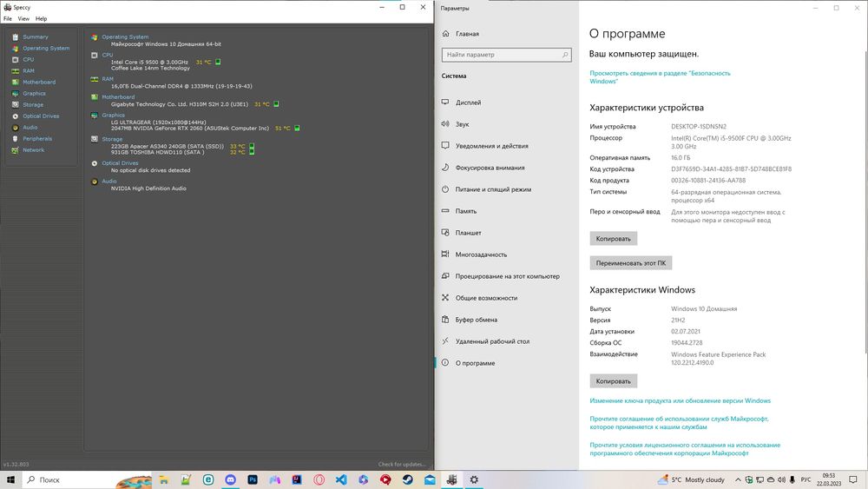Click the Graphics heading in summary pane
Viewport: 868px width, 489px height.
click(113, 116)
